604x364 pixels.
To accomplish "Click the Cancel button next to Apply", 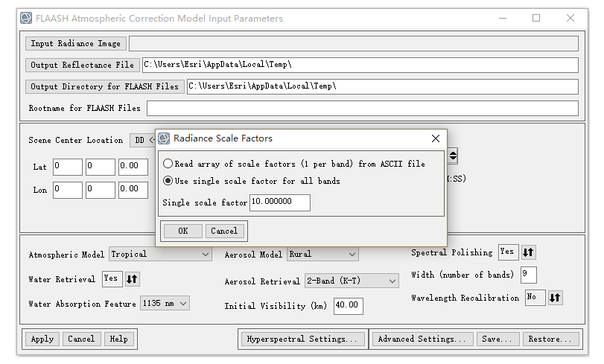I will click(81, 339).
